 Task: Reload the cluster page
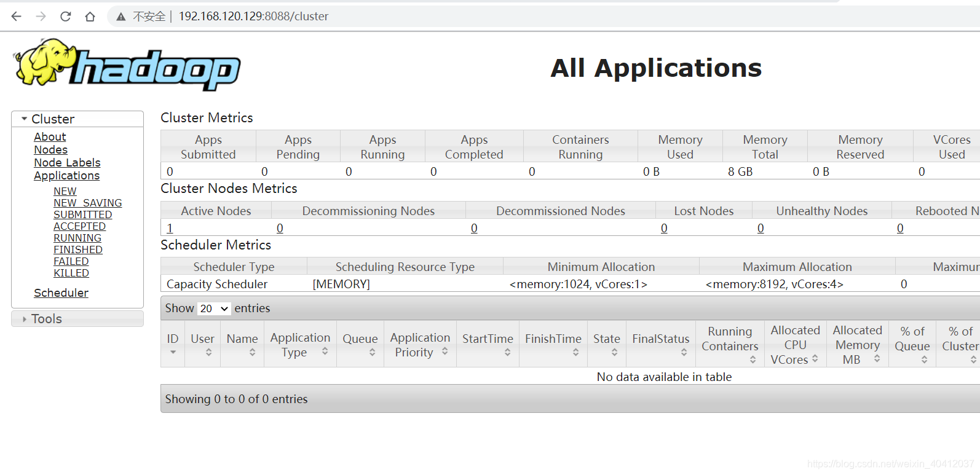(x=66, y=17)
